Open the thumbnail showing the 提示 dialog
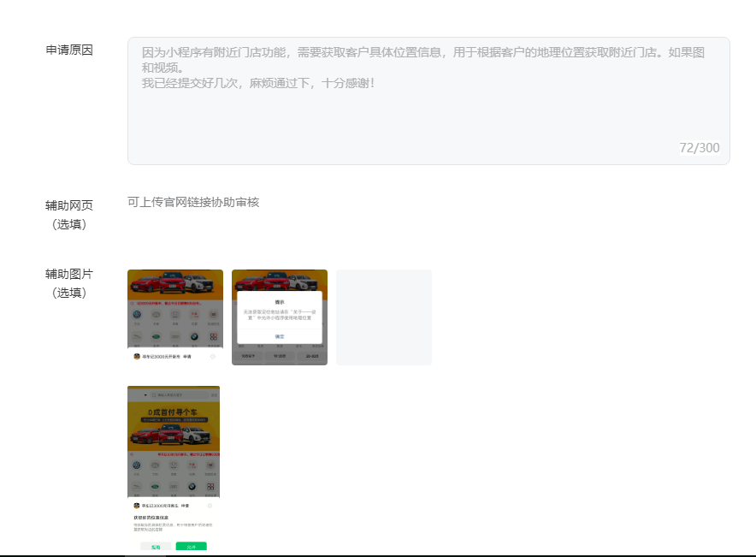Screen dimensions: 756x557 [x=280, y=317]
